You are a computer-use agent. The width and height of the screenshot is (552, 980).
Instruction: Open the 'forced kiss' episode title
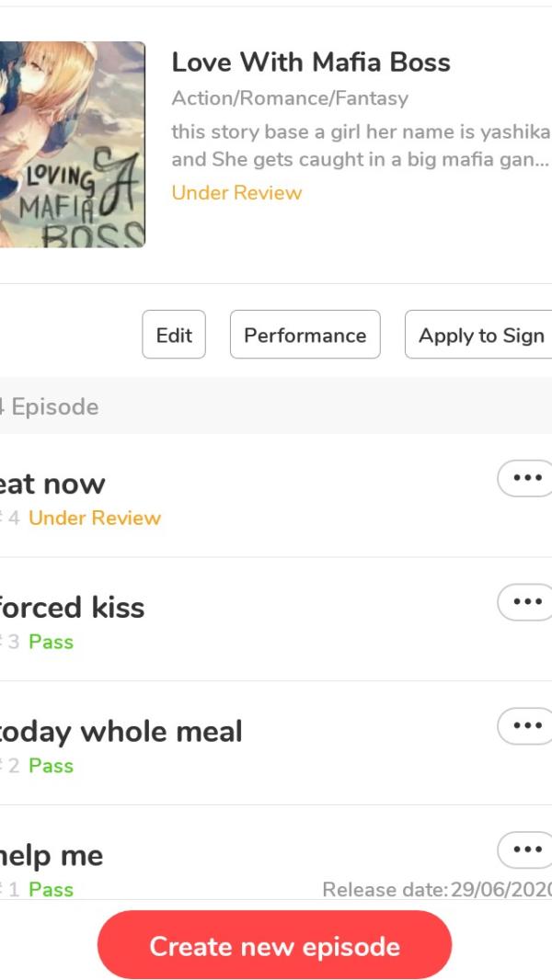pyautogui.click(x=72, y=608)
